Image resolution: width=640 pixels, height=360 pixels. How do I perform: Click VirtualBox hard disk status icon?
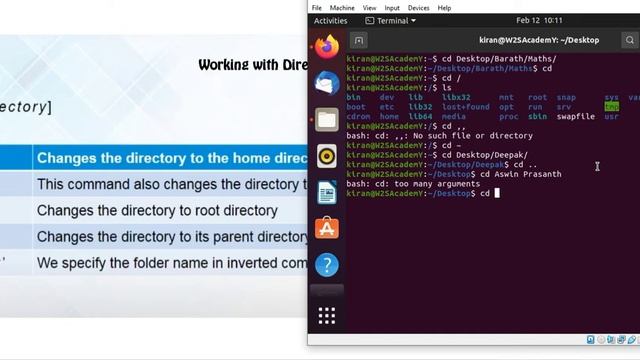pyautogui.click(x=590, y=340)
